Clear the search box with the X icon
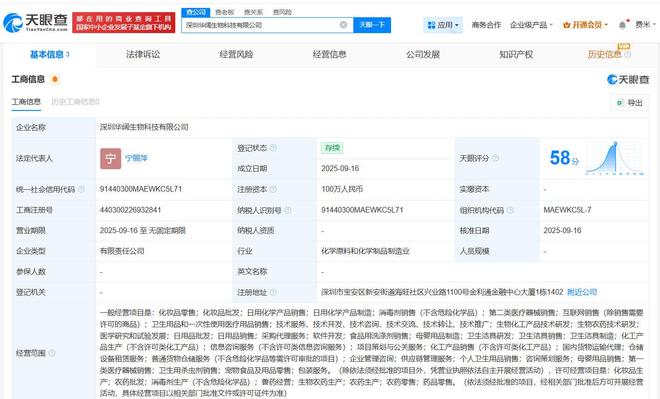This screenshot has width=660, height=399. tap(343, 25)
